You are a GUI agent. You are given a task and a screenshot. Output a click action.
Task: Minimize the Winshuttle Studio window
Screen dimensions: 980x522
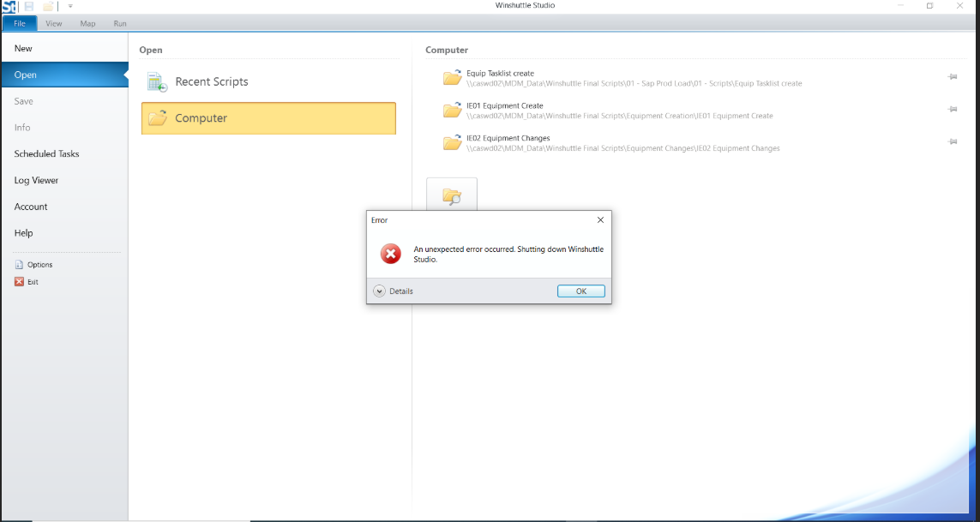pos(901,6)
